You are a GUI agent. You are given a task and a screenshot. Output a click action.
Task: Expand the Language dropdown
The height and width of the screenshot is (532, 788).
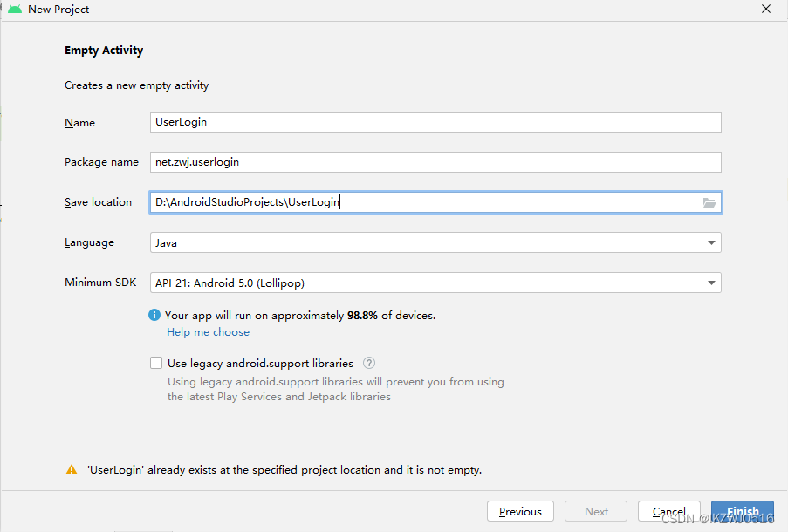coord(712,242)
